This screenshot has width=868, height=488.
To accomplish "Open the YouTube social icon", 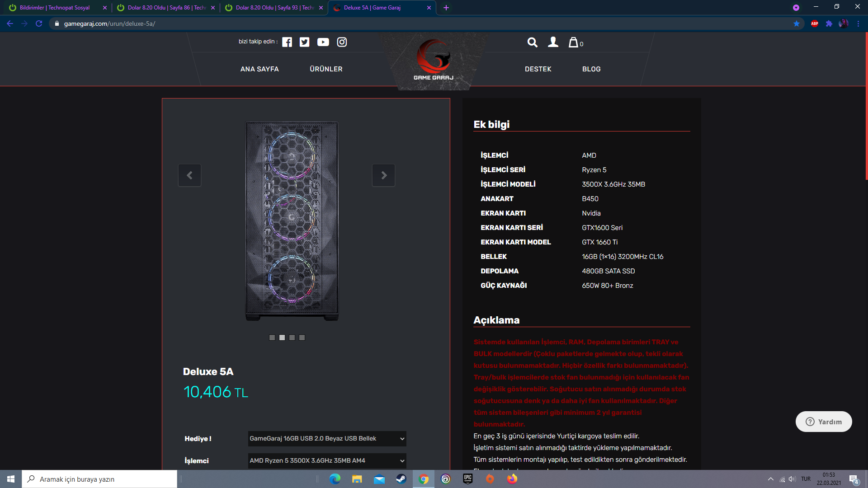I will coord(323,42).
